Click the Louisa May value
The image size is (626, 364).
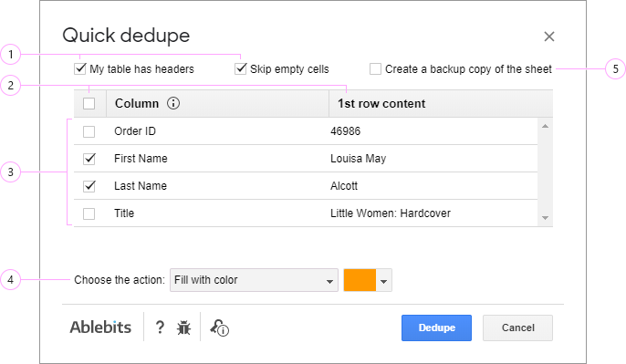[358, 159]
